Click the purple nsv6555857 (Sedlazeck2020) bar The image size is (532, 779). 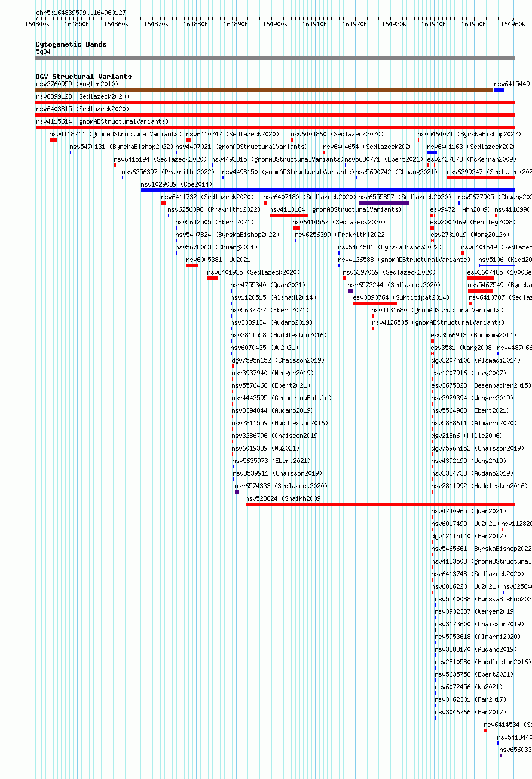384,203
